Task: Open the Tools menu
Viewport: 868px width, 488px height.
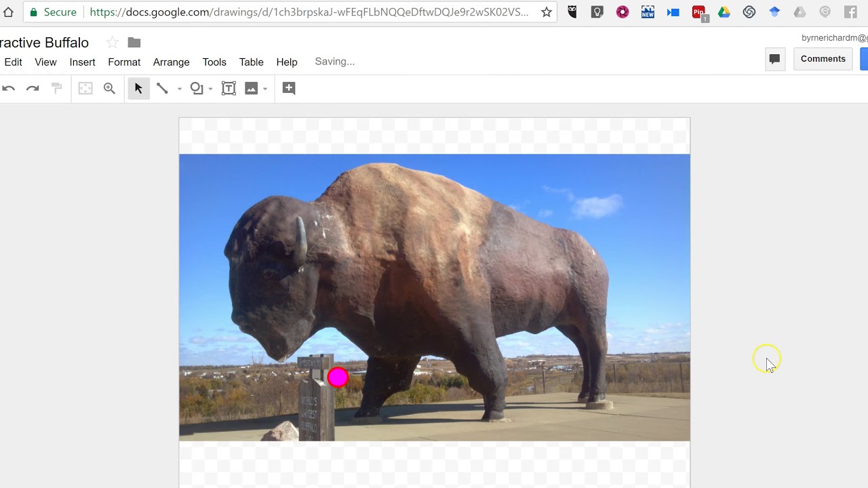Action: point(214,62)
